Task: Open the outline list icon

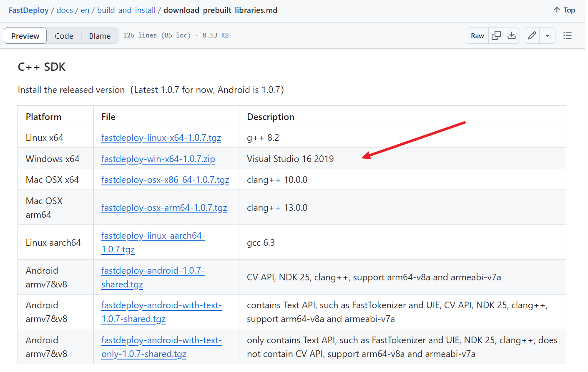Action: tap(567, 36)
